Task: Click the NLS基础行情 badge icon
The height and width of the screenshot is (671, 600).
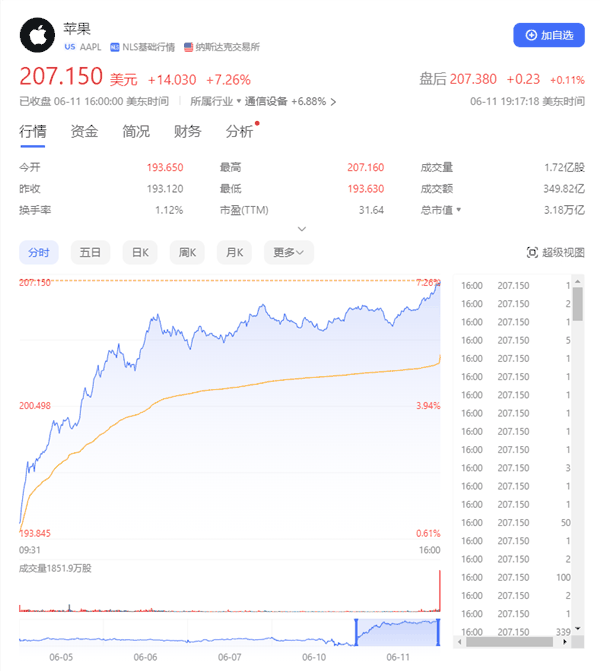Action: tap(116, 47)
